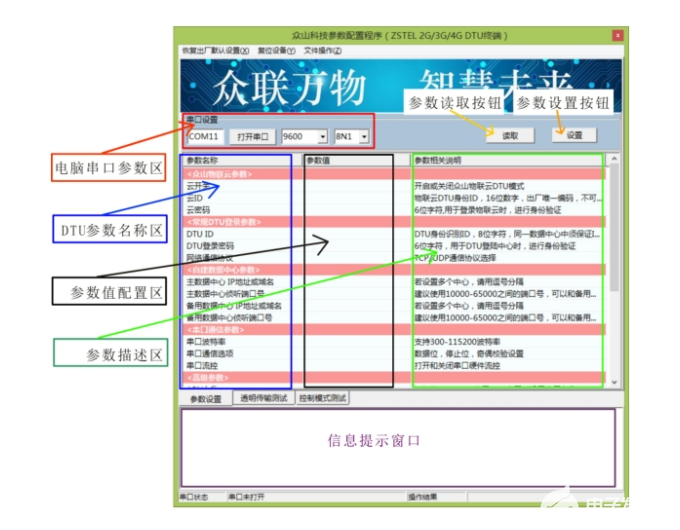Select the <常规DTU登录参数> group row
Viewport: 680px width, 530px height.
(394, 222)
